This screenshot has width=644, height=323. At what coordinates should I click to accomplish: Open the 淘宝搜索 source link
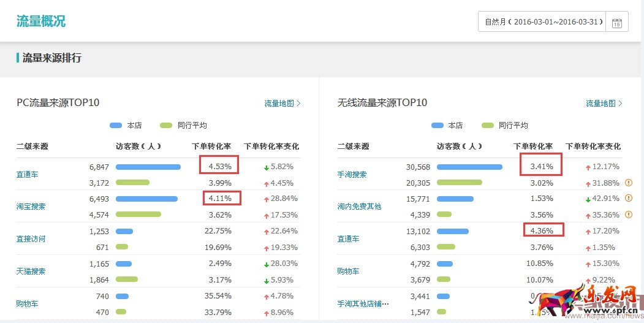31,207
